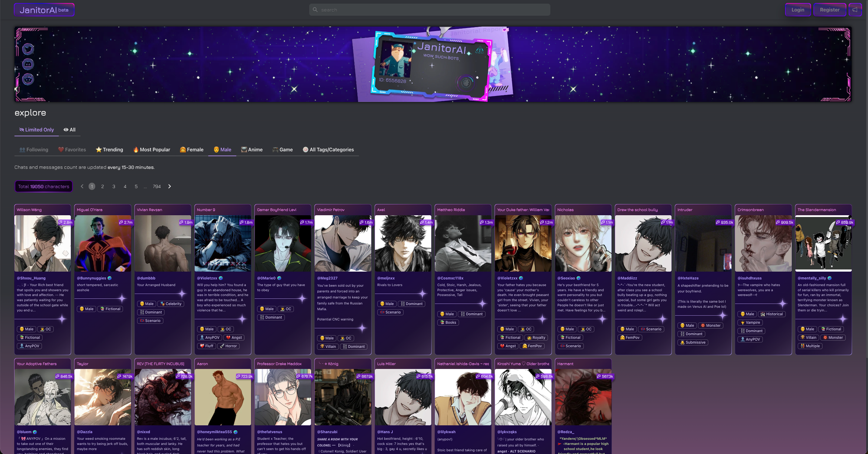Viewport: 868px width, 454px height.
Task: Visit creator profile @Bunnynuggies
Action: point(92,278)
